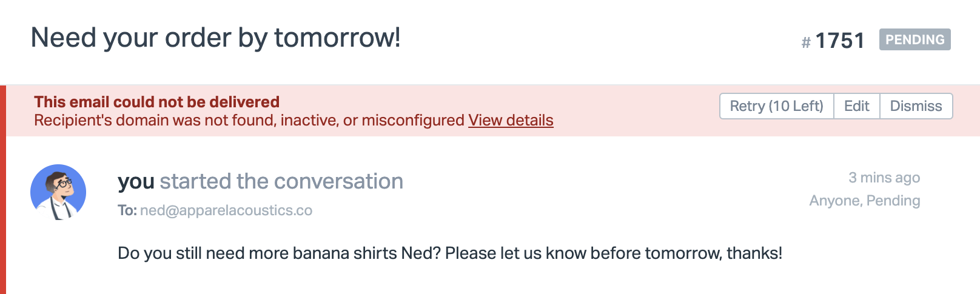Screen dimensions: 980x294
Task: Open the View details link
Action: click(511, 120)
